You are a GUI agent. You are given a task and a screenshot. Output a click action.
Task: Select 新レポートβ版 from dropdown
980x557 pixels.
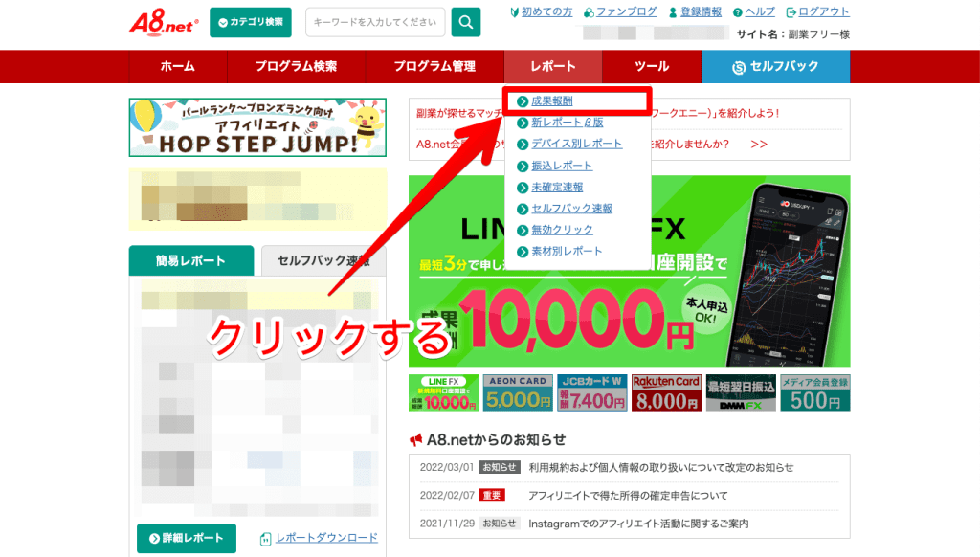pyautogui.click(x=567, y=123)
